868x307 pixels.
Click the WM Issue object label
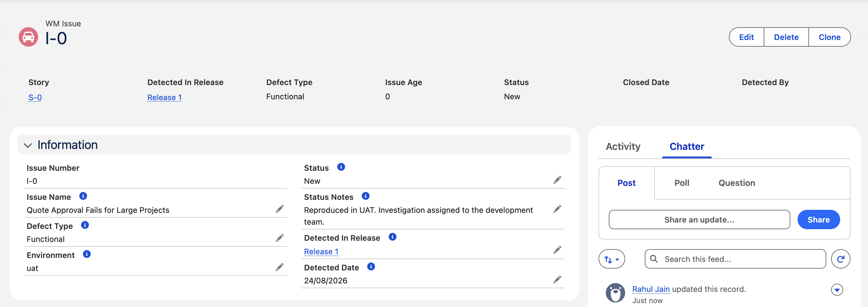click(x=63, y=24)
